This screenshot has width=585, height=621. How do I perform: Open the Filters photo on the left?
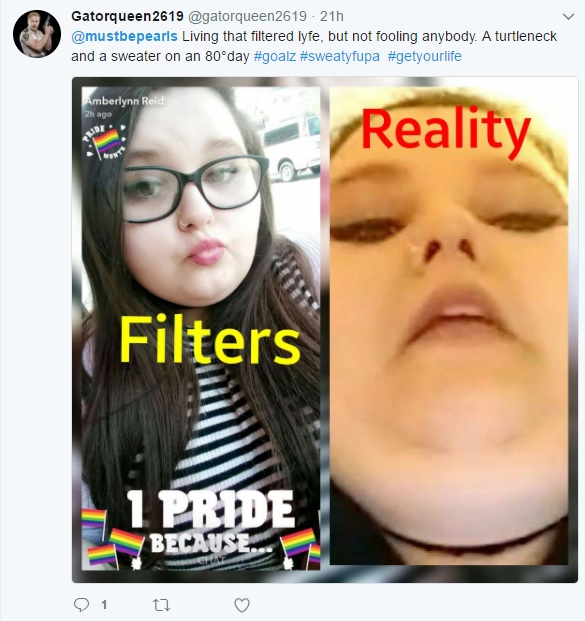(x=201, y=328)
